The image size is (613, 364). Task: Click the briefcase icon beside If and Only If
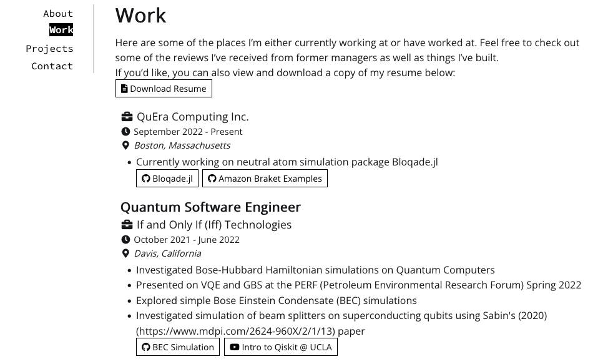point(127,225)
